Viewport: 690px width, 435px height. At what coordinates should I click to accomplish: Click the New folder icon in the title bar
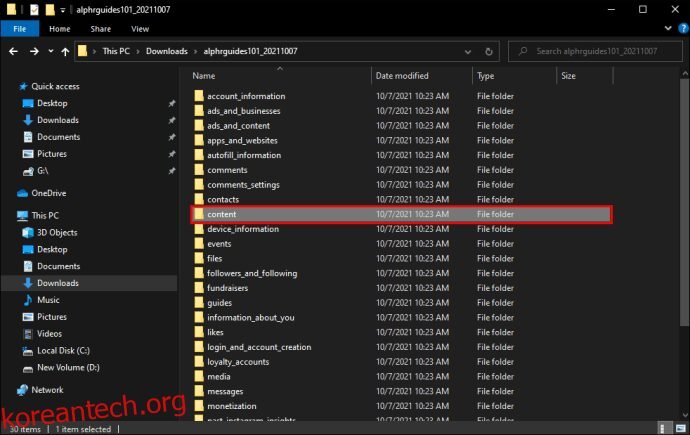tap(50, 10)
